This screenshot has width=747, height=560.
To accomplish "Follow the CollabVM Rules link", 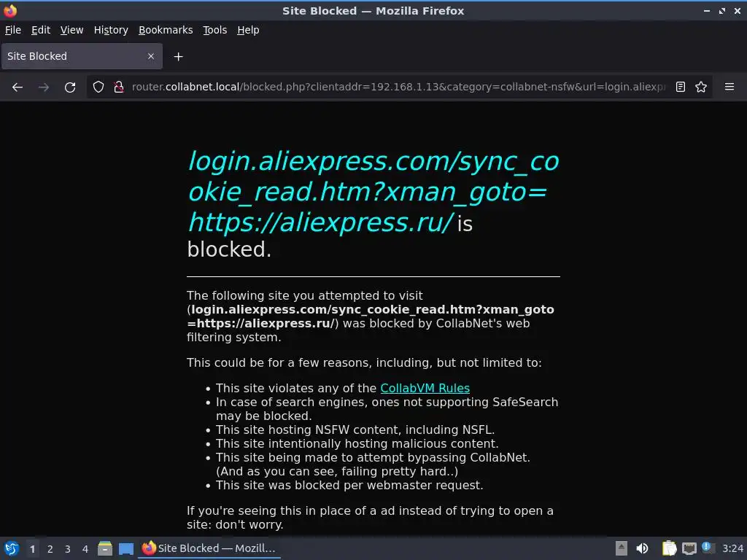I will click(425, 388).
